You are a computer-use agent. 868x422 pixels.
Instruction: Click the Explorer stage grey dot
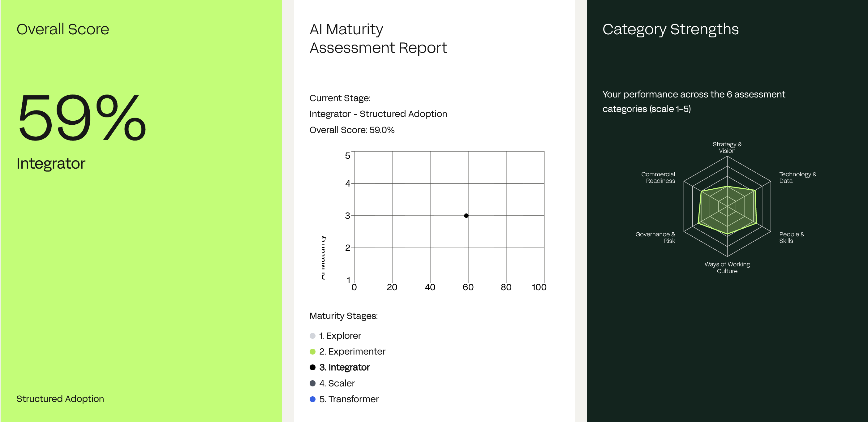312,336
